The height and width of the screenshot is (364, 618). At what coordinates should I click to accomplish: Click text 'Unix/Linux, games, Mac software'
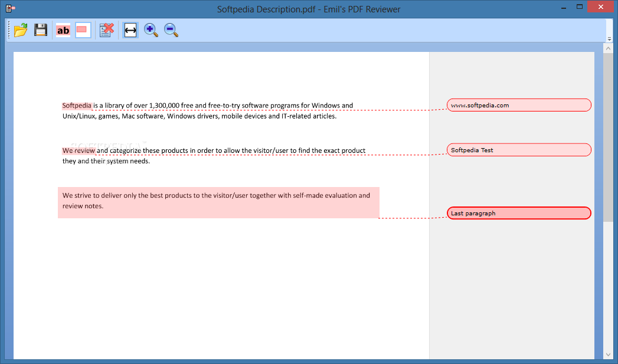[x=114, y=116]
